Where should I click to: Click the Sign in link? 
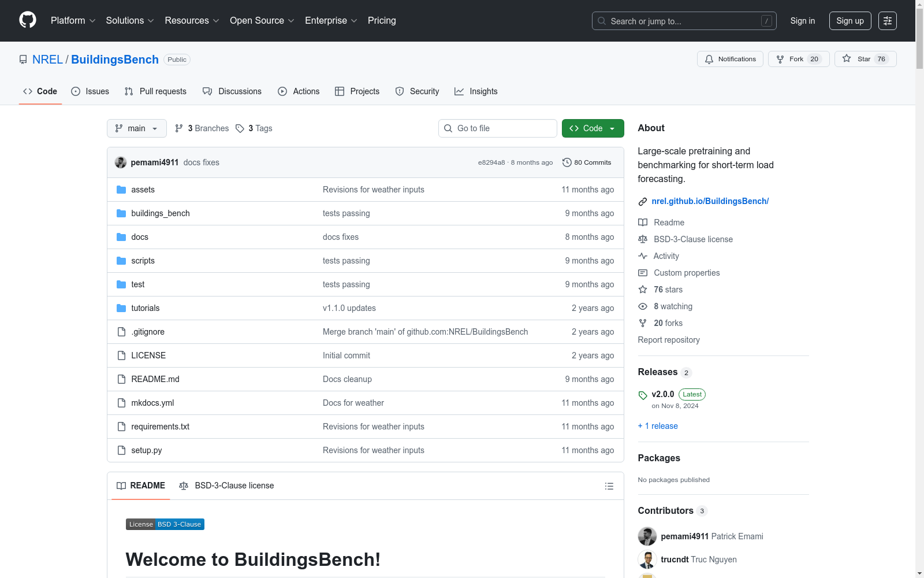[x=803, y=21]
